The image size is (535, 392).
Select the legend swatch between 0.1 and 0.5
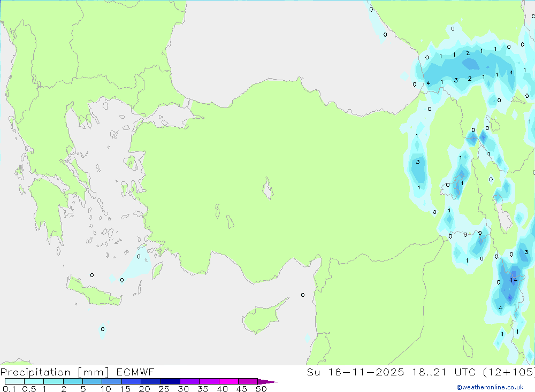click(x=14, y=381)
